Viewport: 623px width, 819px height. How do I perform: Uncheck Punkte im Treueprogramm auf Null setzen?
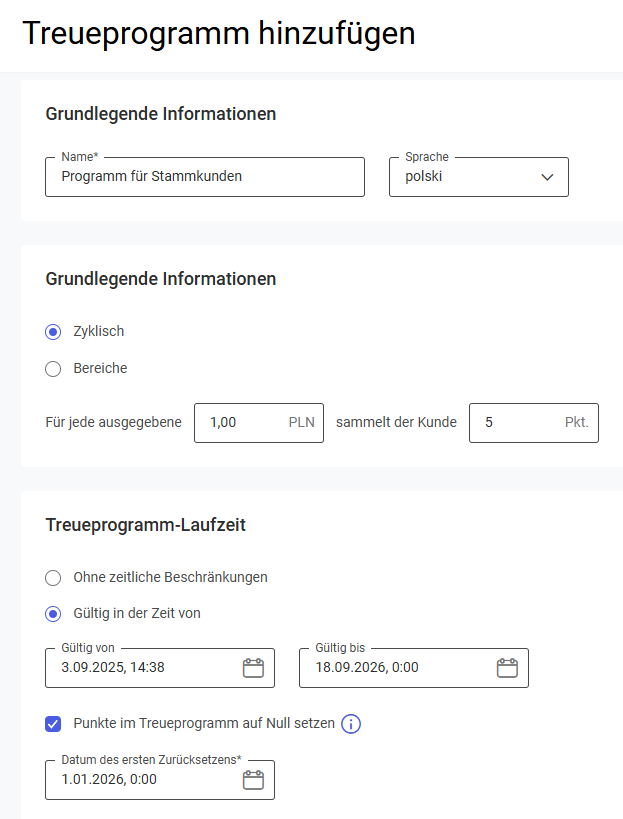(53, 723)
